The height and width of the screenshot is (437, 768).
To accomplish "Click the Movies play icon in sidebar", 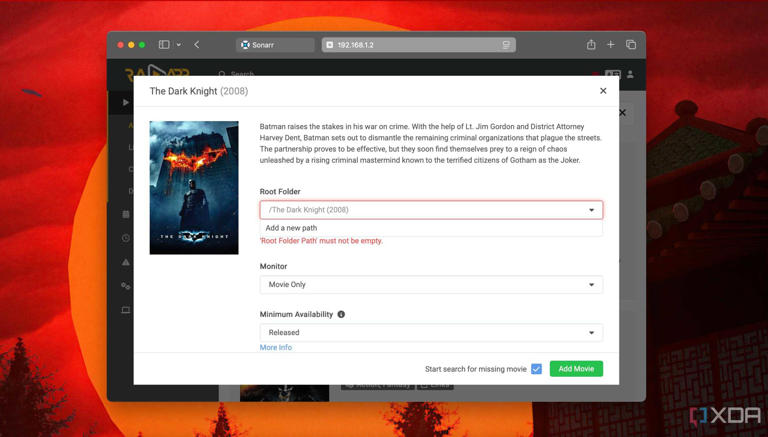I will [x=125, y=102].
